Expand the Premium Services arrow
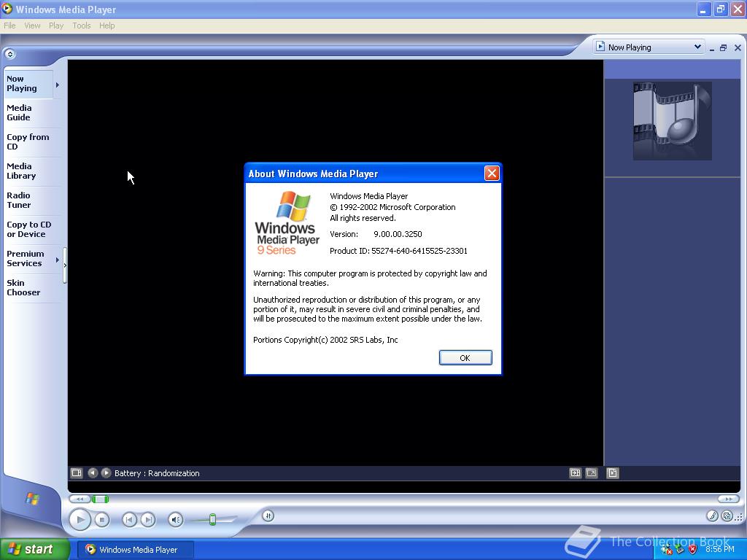Viewport: 747px width, 560px height. click(58, 258)
